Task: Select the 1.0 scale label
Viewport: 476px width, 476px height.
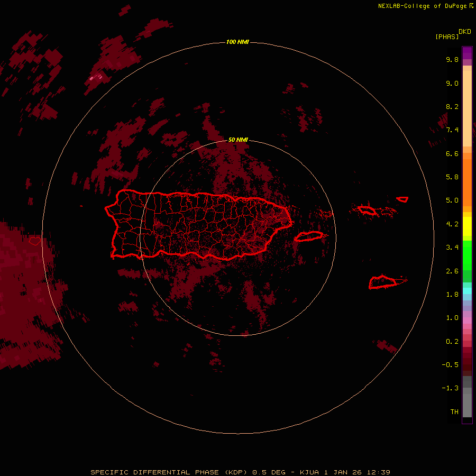Action: 452,318
